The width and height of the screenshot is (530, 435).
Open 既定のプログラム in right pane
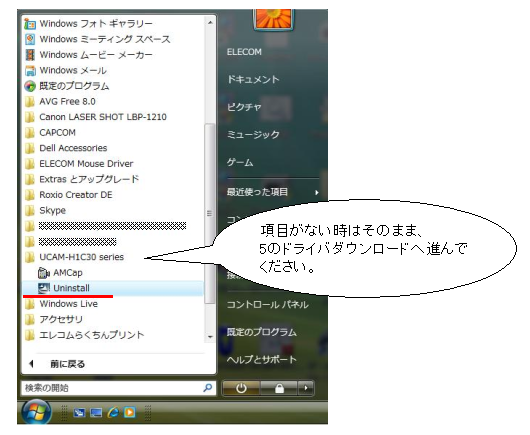tap(261, 332)
